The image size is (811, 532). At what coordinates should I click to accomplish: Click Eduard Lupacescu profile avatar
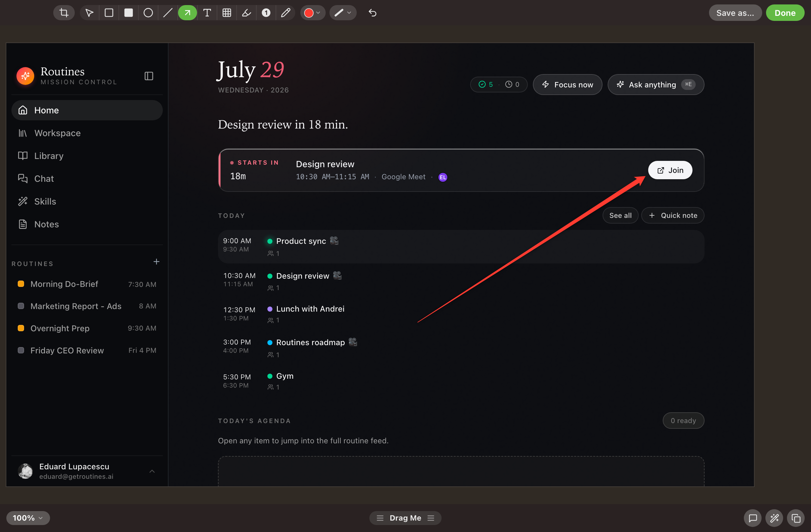(x=25, y=472)
